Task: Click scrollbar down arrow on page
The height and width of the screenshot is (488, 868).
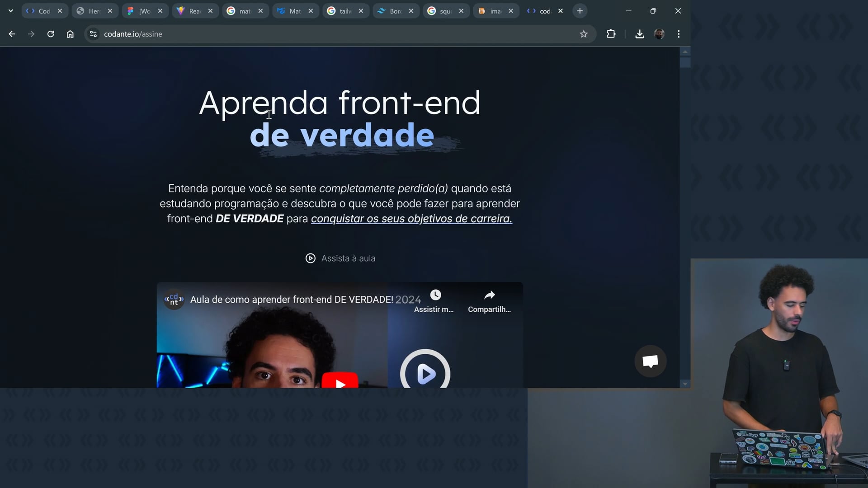Action: 685,384
